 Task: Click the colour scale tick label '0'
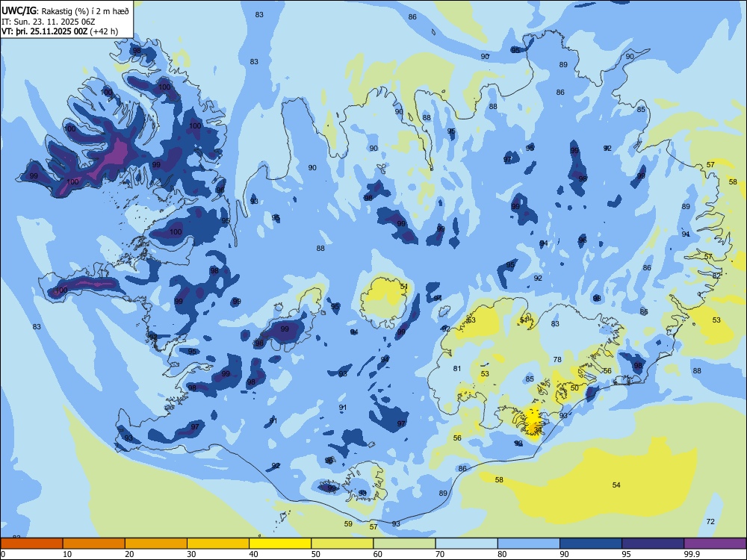[3, 554]
